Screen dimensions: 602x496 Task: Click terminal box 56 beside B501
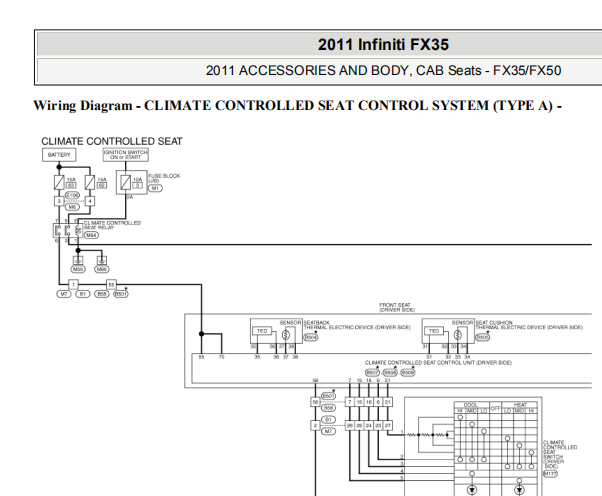click(x=315, y=402)
